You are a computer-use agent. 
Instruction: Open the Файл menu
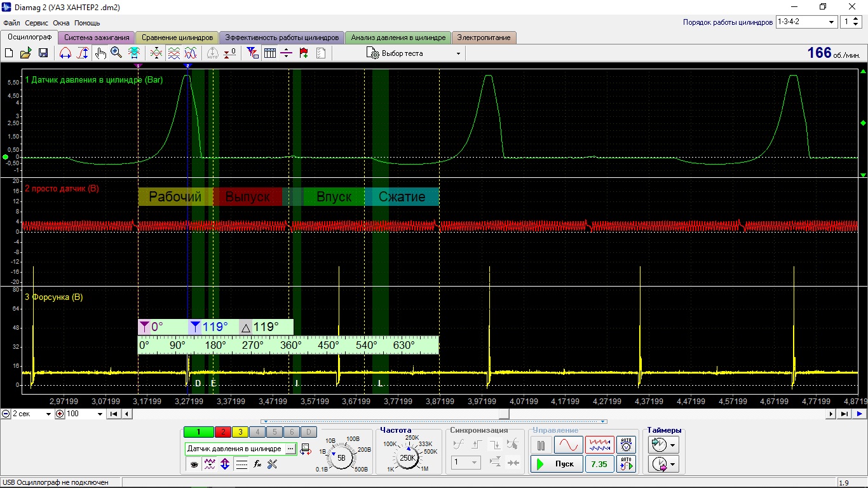[x=11, y=23]
